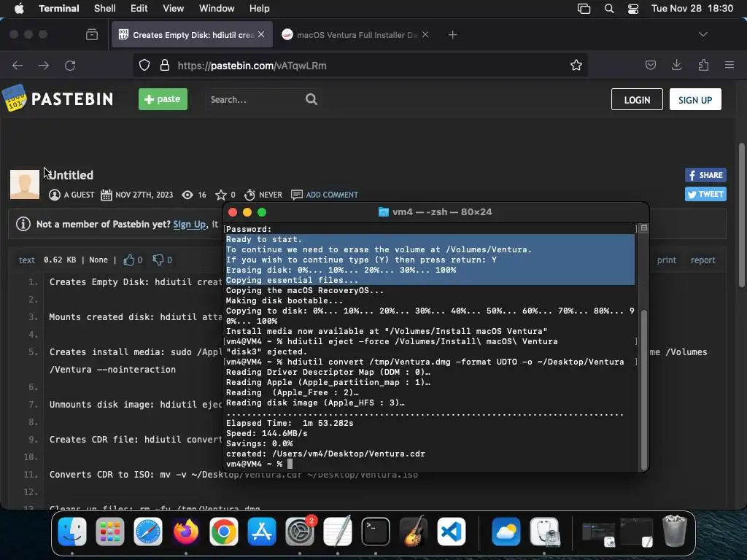Bookmark this page with the star

point(576,65)
